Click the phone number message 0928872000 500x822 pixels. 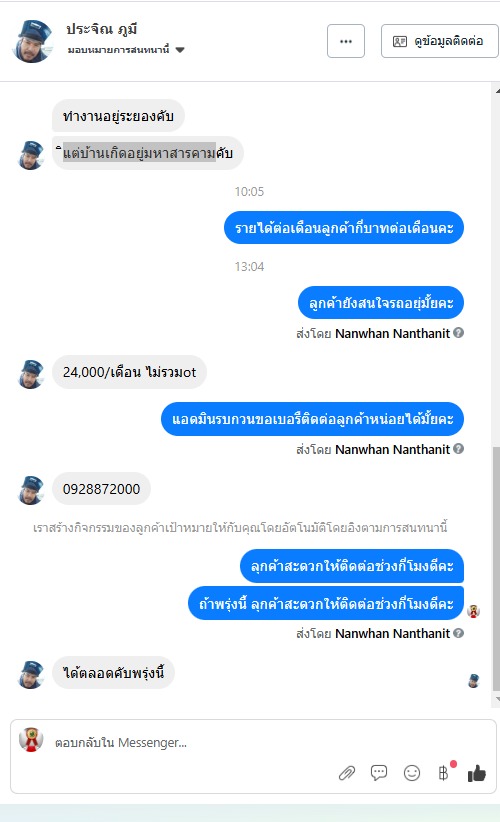[101, 489]
